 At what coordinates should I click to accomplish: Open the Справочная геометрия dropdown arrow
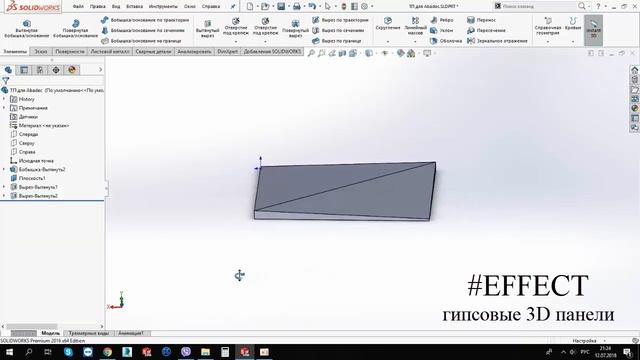point(548,41)
